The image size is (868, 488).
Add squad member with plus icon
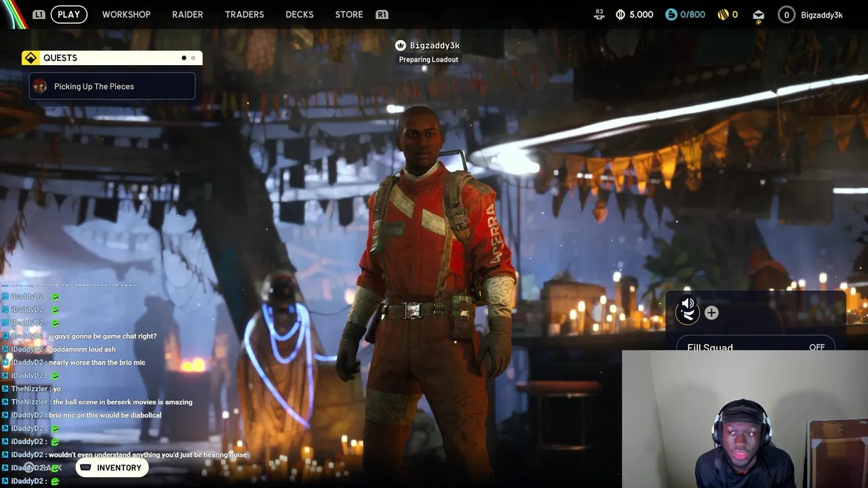(711, 312)
